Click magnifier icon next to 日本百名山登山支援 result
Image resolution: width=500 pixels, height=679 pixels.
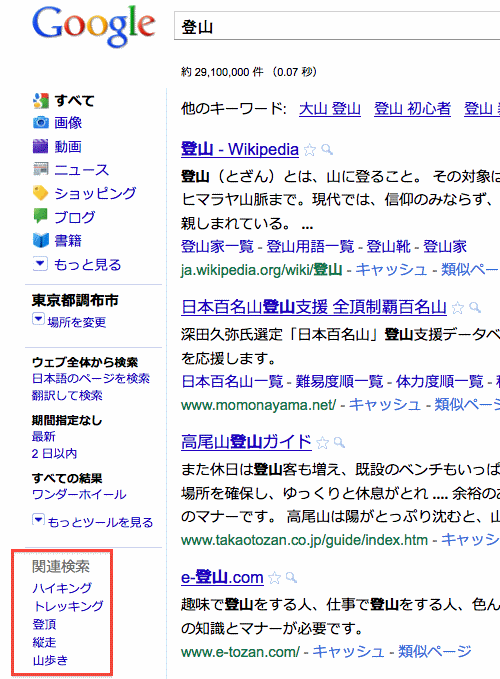point(475,307)
